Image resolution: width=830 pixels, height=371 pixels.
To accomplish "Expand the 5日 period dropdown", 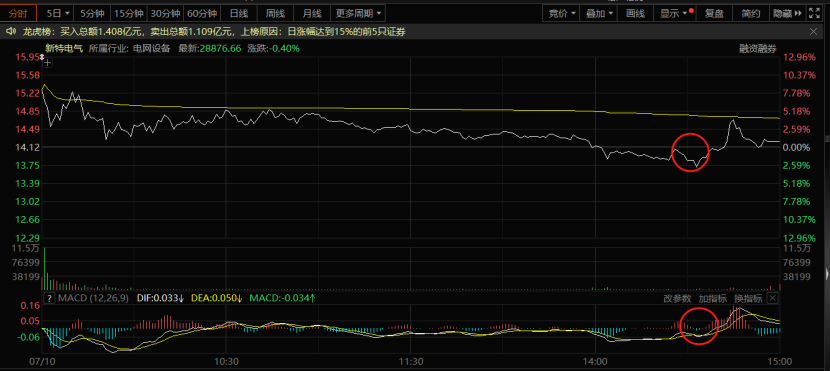I will pyautogui.click(x=58, y=13).
